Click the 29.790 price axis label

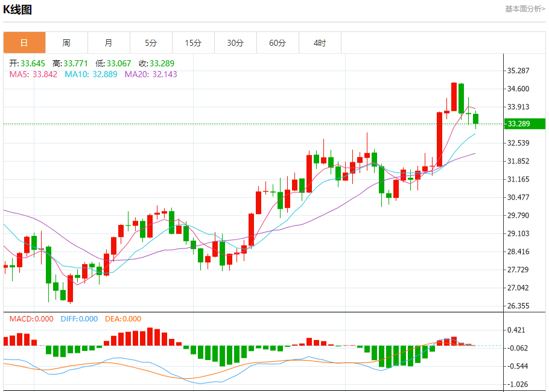tap(518, 215)
